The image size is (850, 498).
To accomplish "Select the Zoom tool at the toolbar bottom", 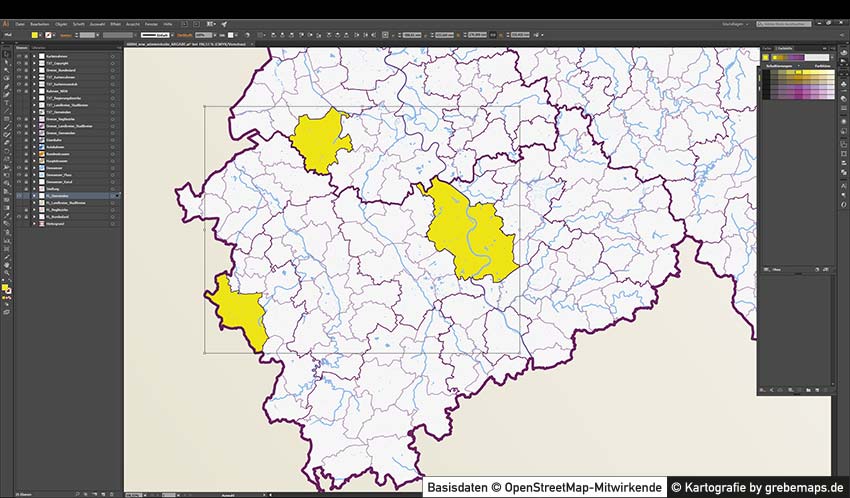I will (x=5, y=272).
